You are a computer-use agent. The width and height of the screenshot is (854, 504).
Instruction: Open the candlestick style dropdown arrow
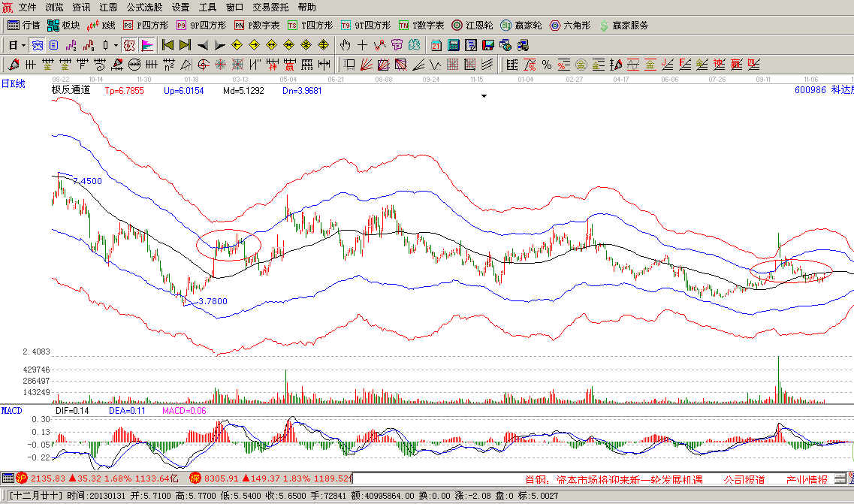click(x=116, y=45)
